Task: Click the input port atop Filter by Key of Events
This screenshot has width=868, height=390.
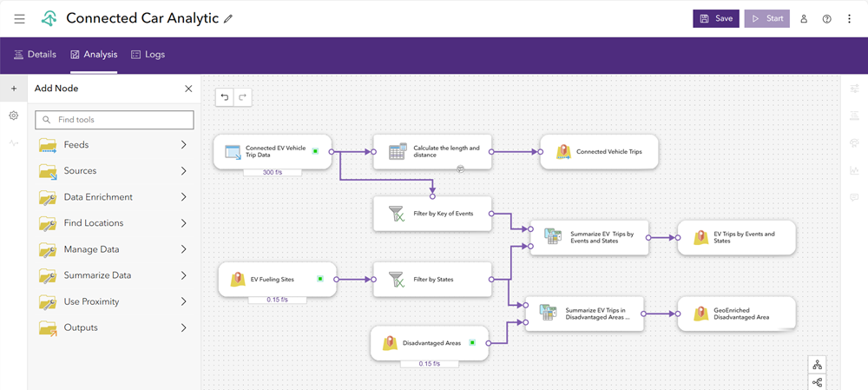Action: [x=432, y=196]
